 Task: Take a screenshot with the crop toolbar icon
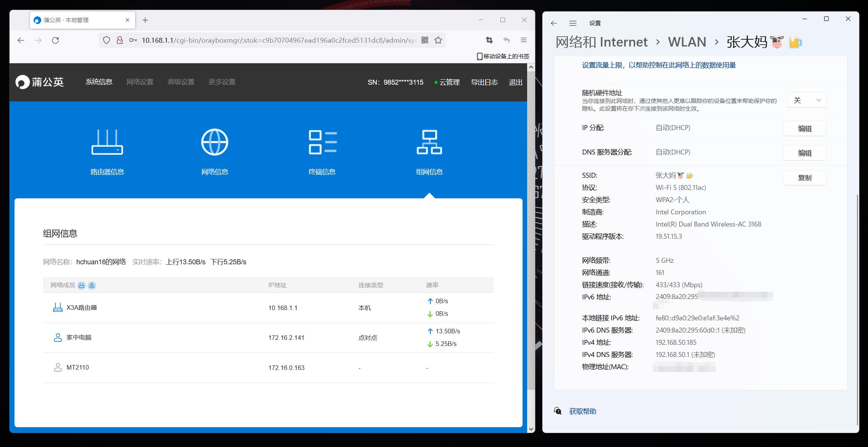489,40
